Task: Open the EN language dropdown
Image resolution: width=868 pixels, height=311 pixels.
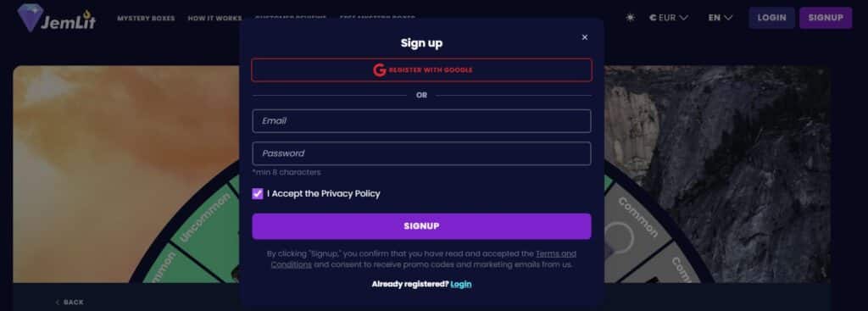Action: click(x=721, y=18)
